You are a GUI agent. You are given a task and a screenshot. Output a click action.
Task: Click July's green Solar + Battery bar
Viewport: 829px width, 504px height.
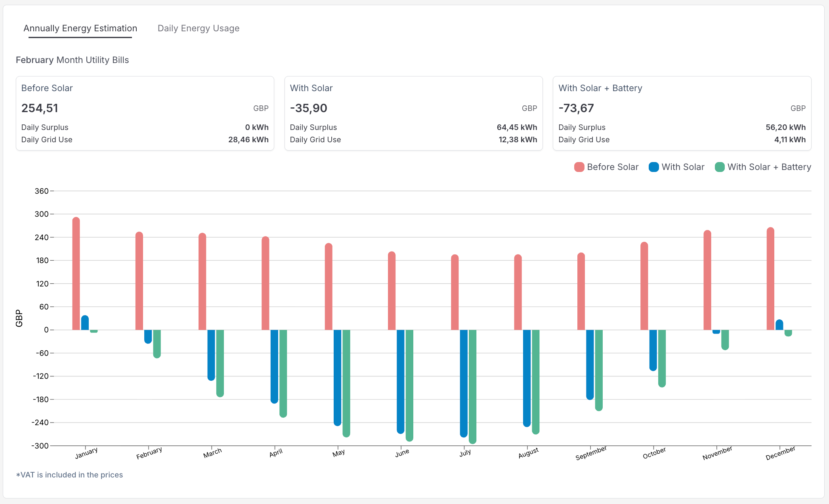click(x=472, y=386)
